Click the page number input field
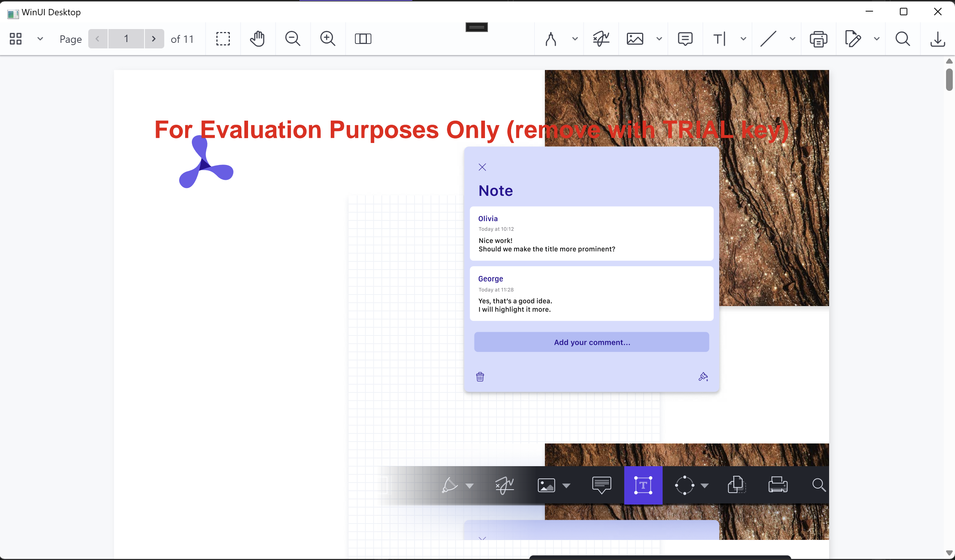Screen dimensions: 955x560 click(x=126, y=38)
